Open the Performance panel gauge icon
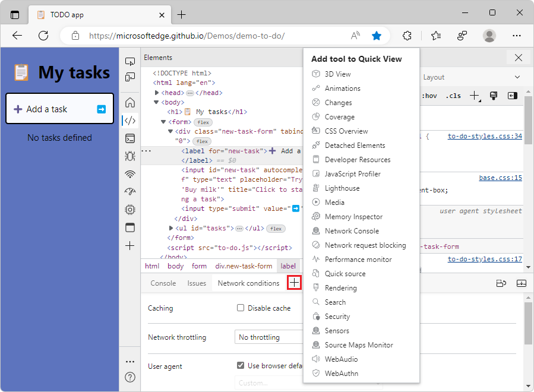Viewport: 534px width, 392px height. 129,191
